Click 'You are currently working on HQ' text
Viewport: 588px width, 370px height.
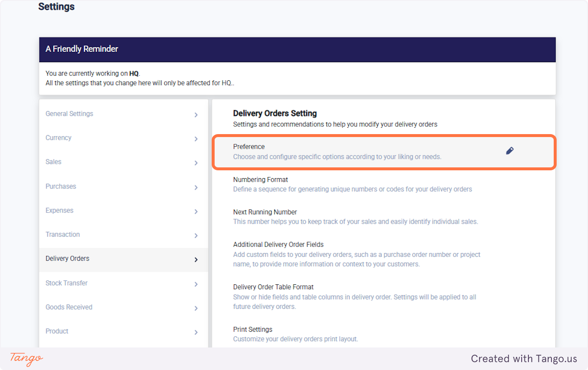pyautogui.click(x=93, y=73)
